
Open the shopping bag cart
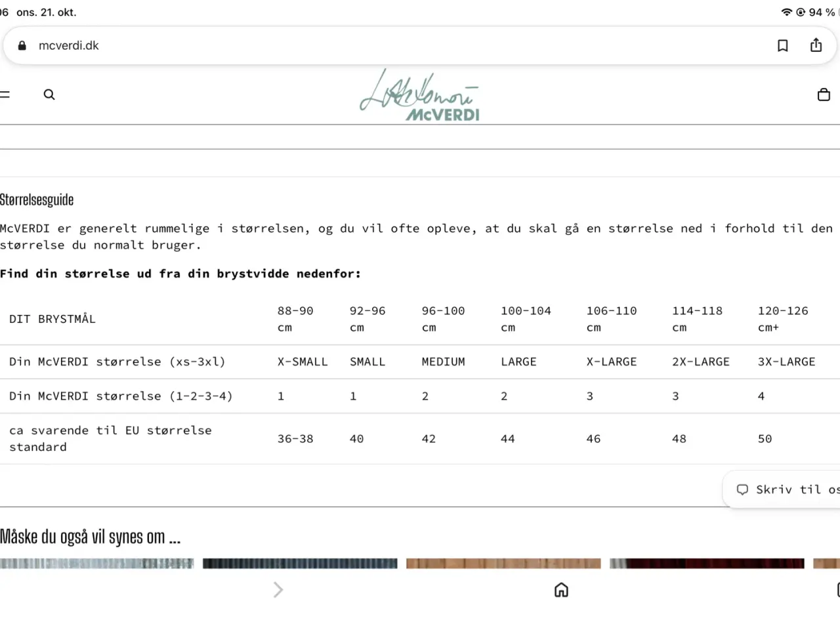[x=824, y=94]
